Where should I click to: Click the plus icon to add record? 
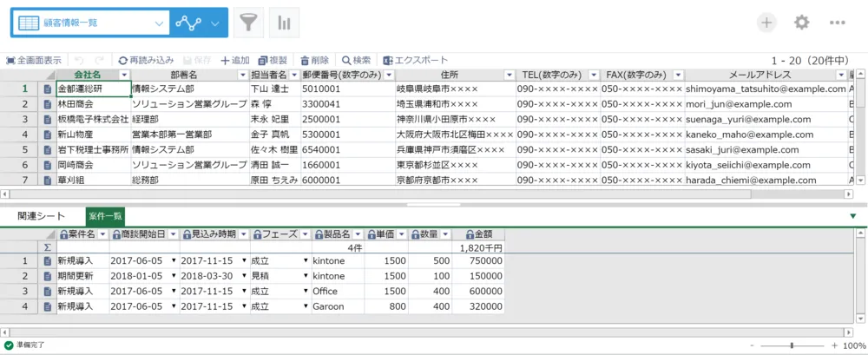[x=766, y=23]
